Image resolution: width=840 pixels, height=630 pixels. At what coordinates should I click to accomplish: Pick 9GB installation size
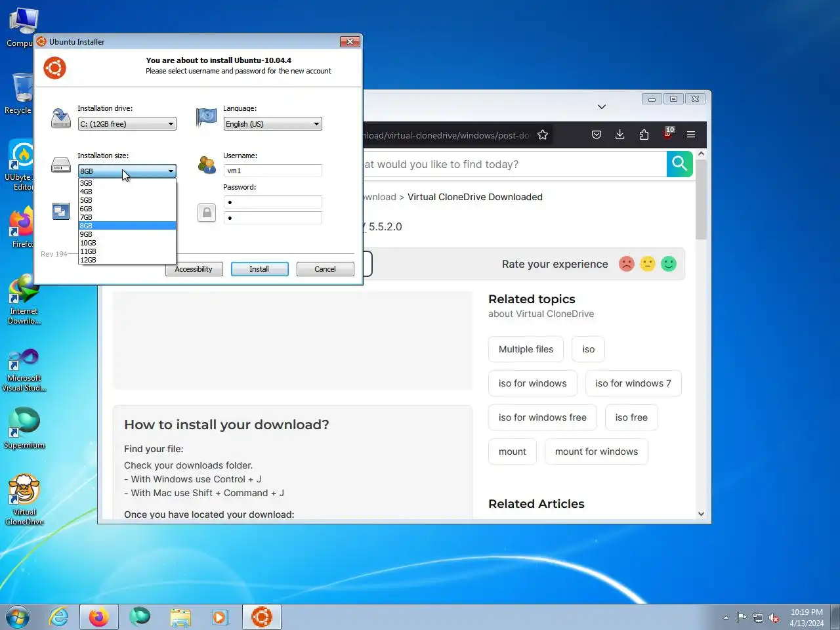coord(127,234)
